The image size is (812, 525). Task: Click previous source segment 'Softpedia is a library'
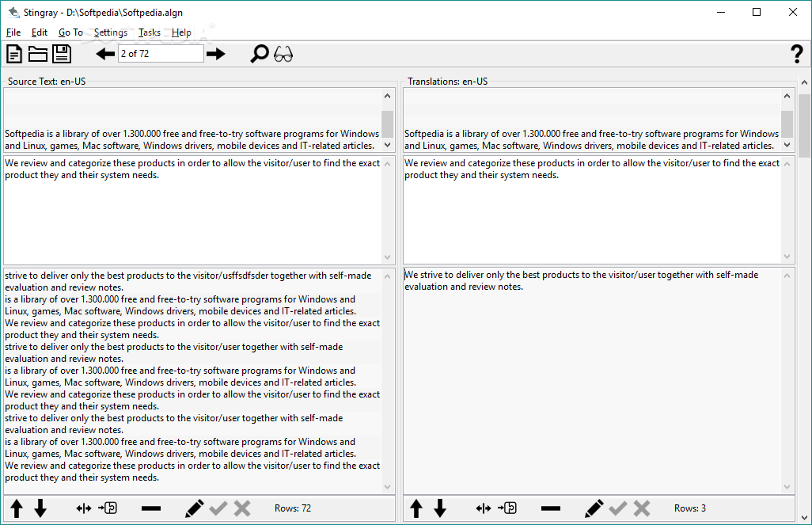[x=192, y=139]
